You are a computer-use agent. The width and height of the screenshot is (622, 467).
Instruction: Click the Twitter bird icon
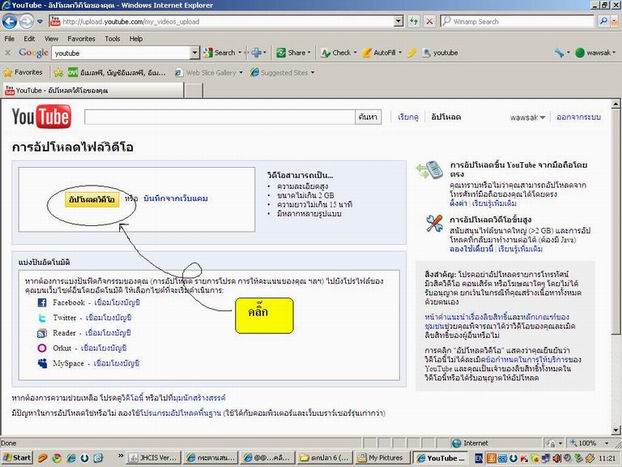click(42, 318)
